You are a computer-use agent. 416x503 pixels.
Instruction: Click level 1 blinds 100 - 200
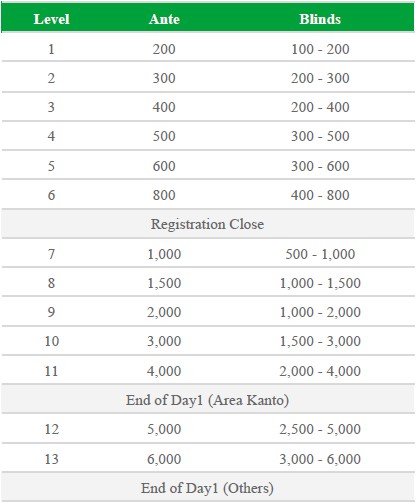(x=320, y=49)
